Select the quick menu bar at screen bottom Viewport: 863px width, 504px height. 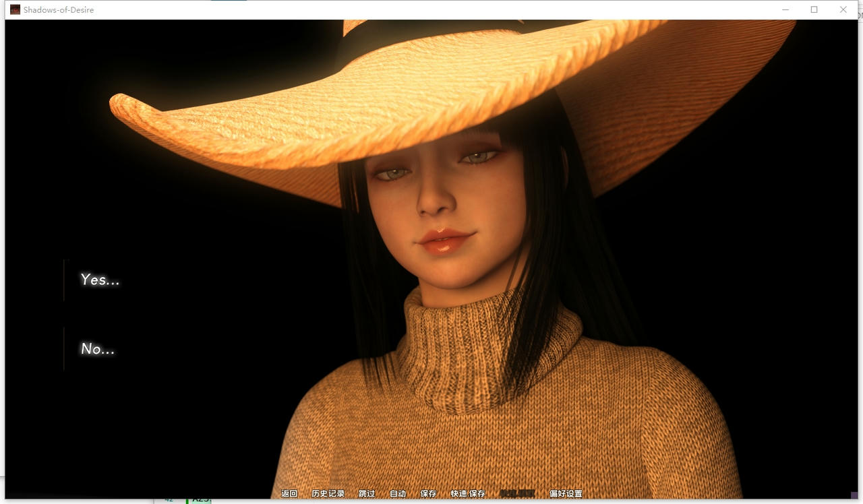coord(431,493)
